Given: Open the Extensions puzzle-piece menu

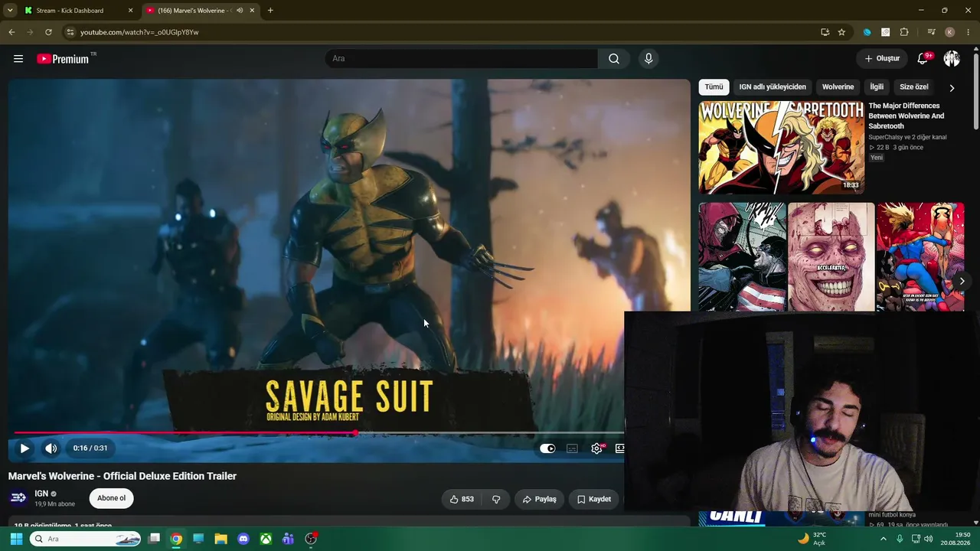Looking at the screenshot, I should tap(904, 32).
